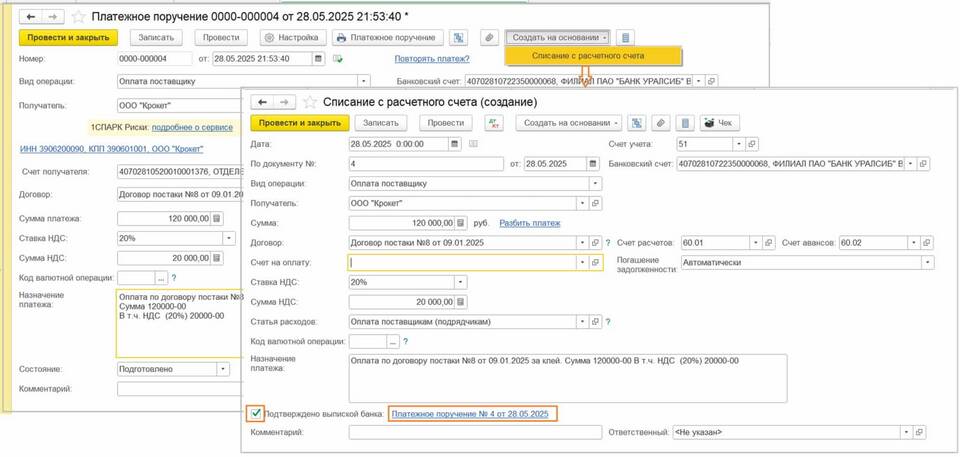This screenshot has width=960, height=457.
Task: Uncheck Подтверждено выпиской банка checkbox
Action: 257,413
